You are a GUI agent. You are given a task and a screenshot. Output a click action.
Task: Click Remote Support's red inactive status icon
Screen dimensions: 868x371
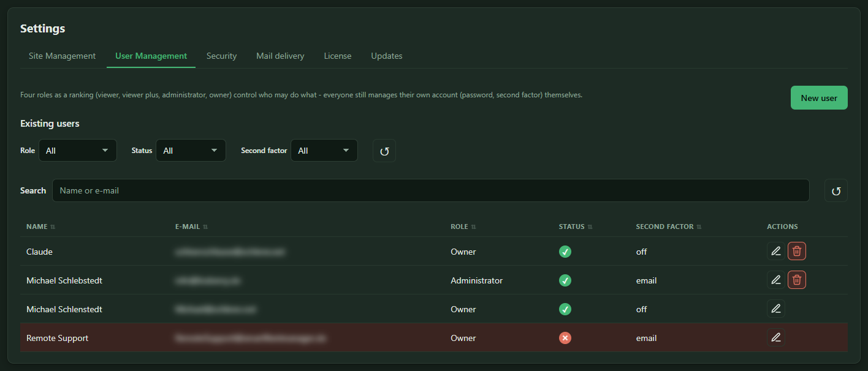pos(565,338)
